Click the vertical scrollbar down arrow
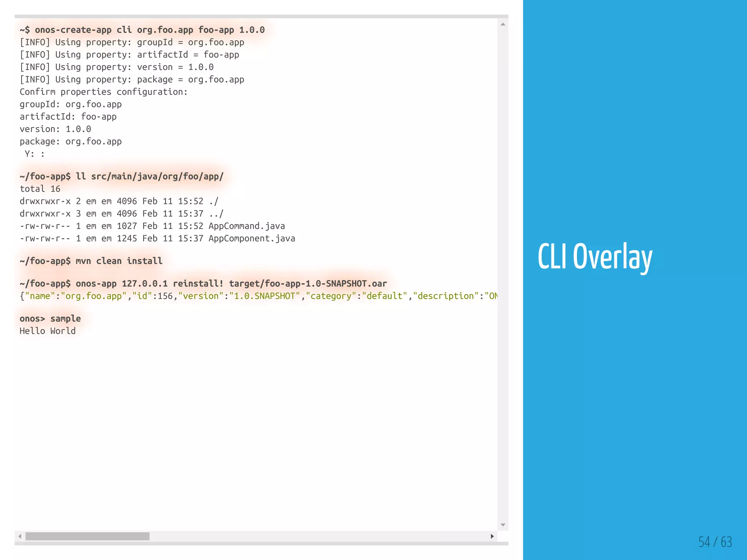 [x=503, y=525]
